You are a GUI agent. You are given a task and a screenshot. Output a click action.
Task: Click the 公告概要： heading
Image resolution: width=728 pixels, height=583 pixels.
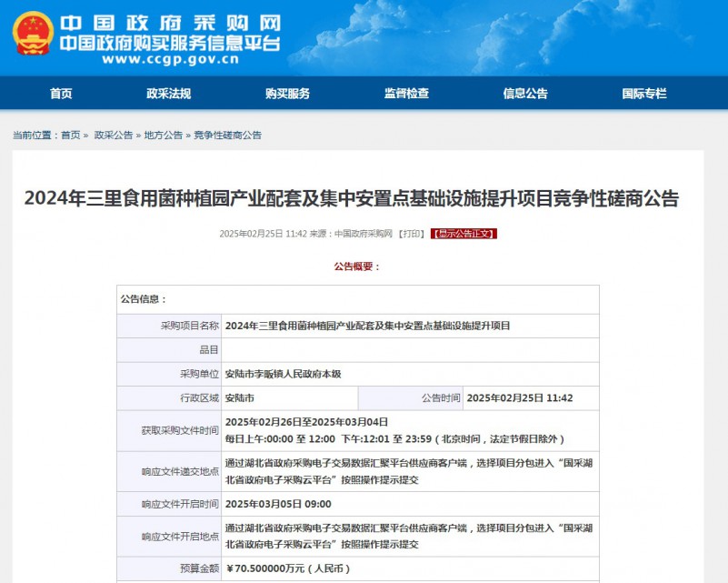(x=357, y=266)
